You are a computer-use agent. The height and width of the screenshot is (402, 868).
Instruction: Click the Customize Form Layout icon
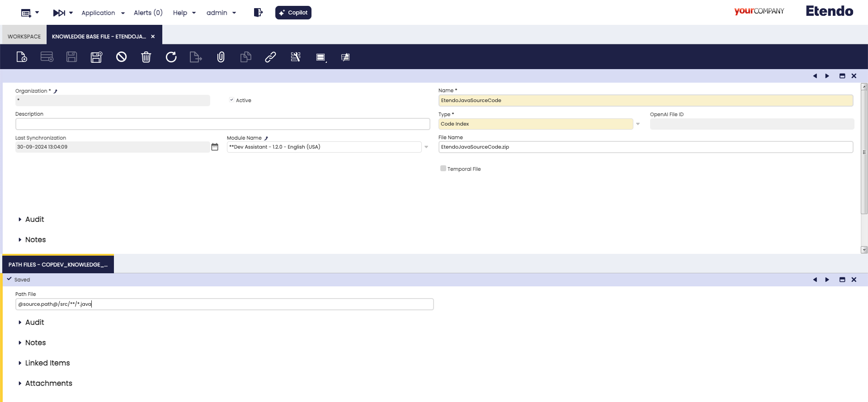295,57
